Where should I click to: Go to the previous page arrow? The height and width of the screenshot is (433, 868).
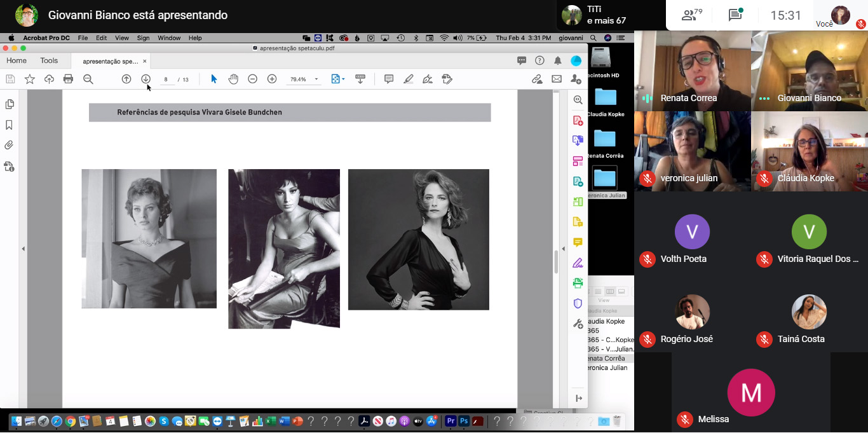126,79
